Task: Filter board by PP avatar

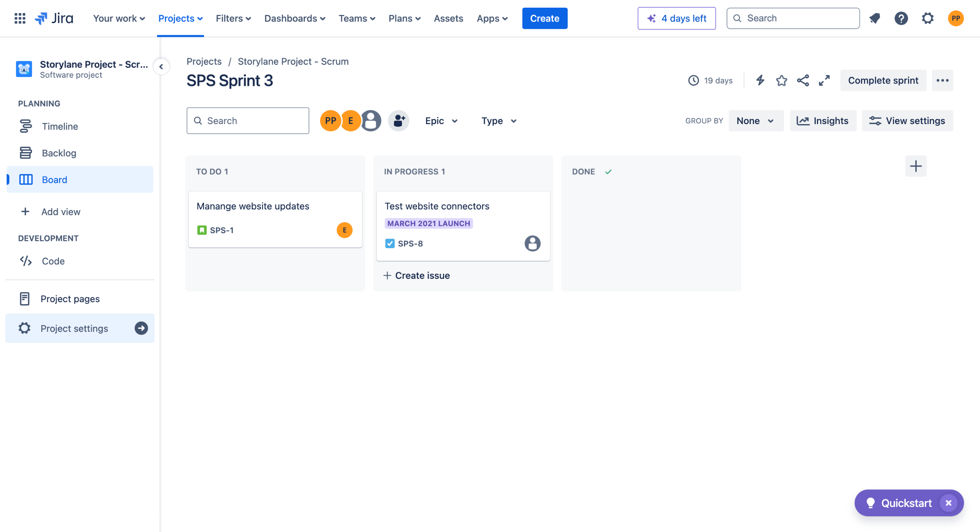Action: click(330, 121)
